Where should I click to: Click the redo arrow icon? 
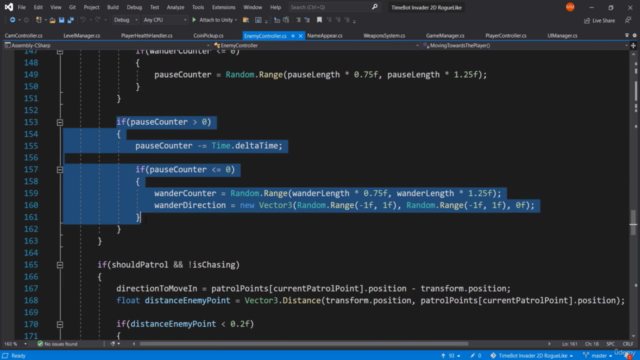(98, 20)
